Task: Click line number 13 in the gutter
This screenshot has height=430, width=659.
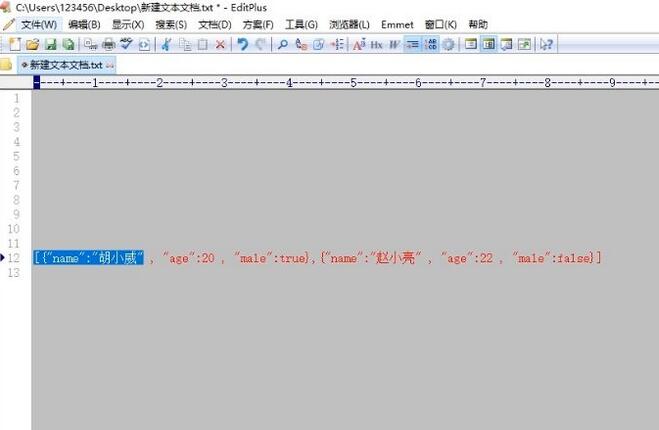Action: pyautogui.click(x=13, y=272)
